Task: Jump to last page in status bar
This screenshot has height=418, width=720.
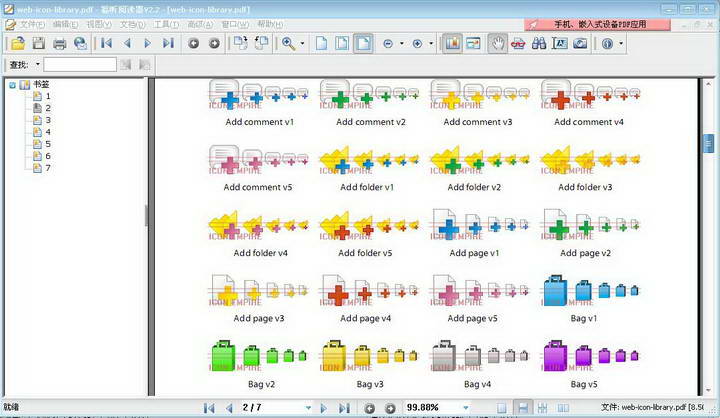Action: click(344, 407)
